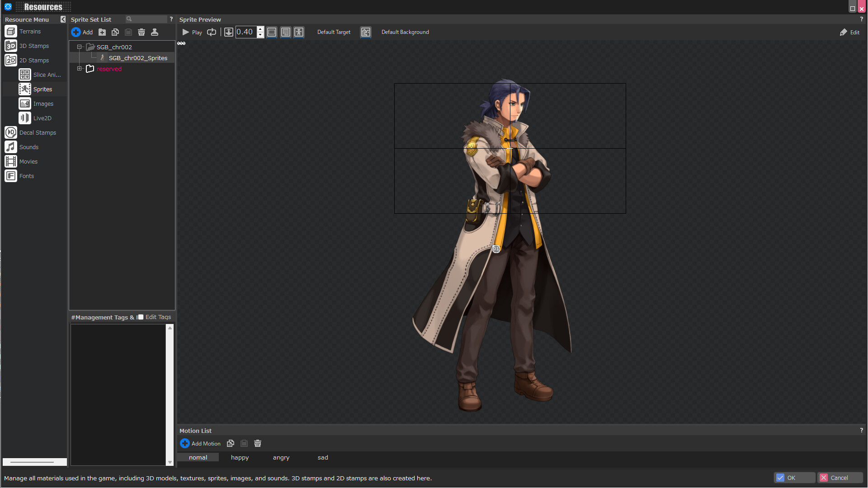
Task: Select the nomal motion
Action: click(198, 458)
